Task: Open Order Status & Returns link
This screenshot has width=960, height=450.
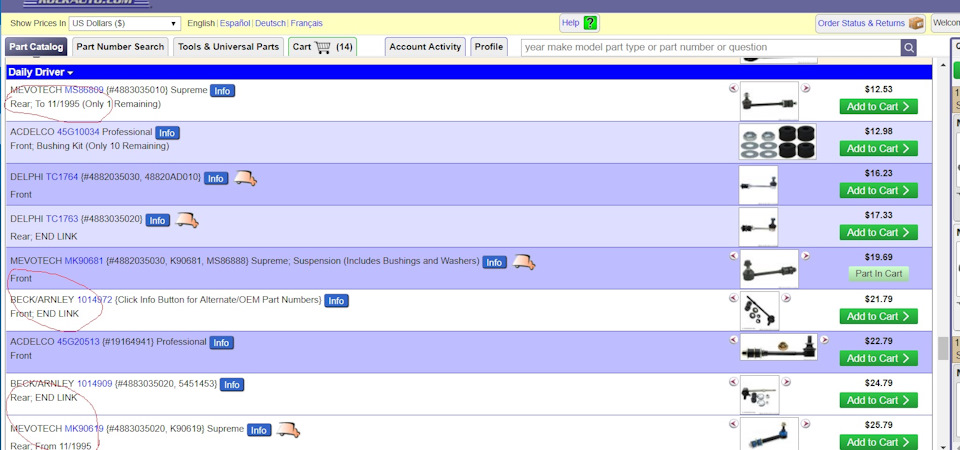Action: (861, 23)
